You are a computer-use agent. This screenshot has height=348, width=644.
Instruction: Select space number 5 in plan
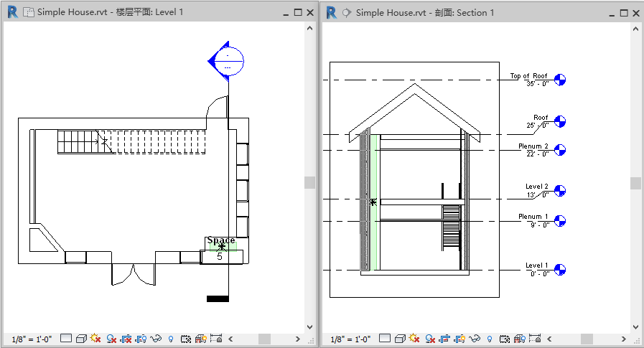point(220,257)
